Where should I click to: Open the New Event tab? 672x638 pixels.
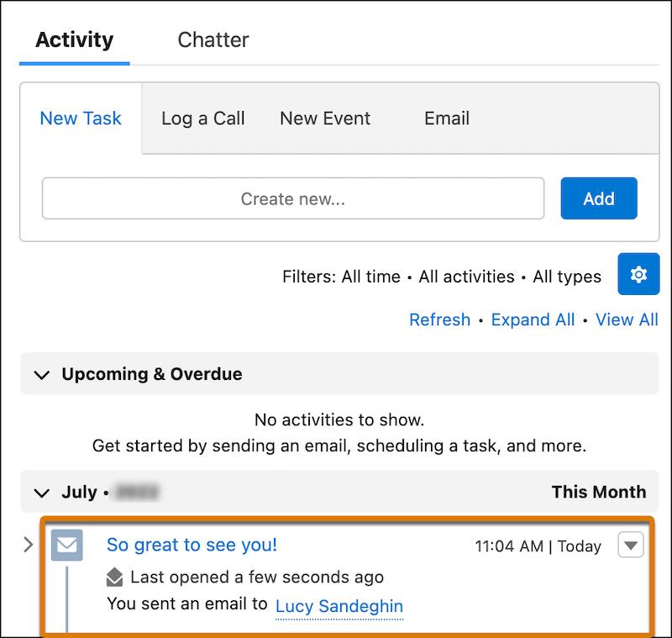pyautogui.click(x=324, y=119)
